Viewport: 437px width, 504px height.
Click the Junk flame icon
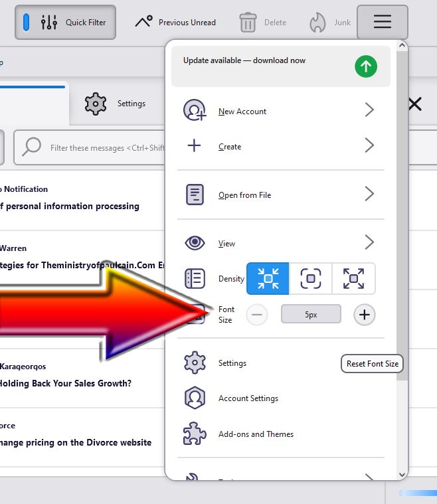[x=318, y=23]
